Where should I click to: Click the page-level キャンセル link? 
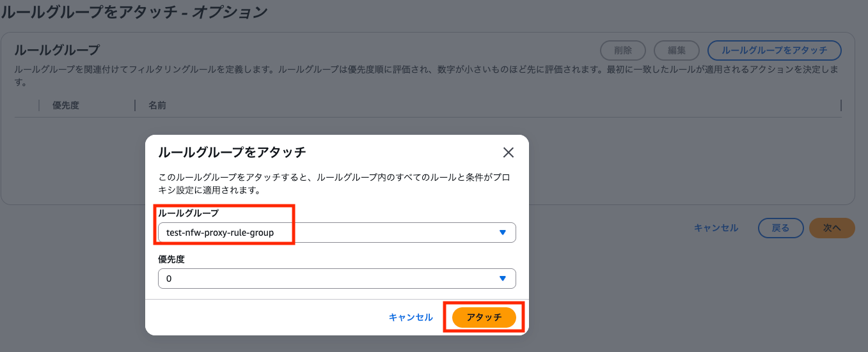coord(716,227)
